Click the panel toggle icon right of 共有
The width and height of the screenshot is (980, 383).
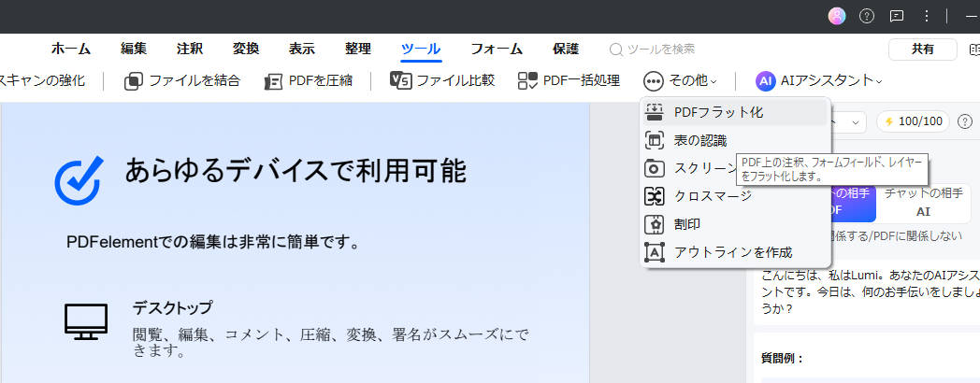tap(973, 50)
